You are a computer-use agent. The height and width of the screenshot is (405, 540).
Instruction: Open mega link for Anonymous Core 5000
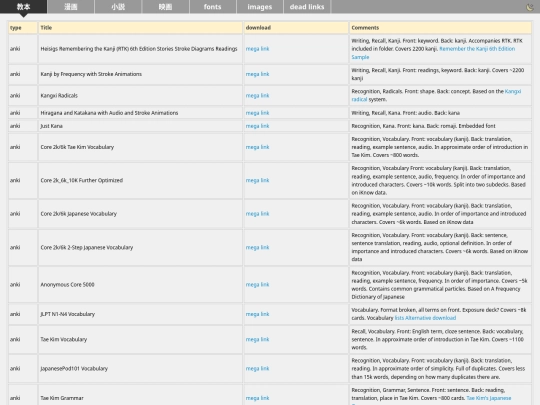tap(257, 284)
